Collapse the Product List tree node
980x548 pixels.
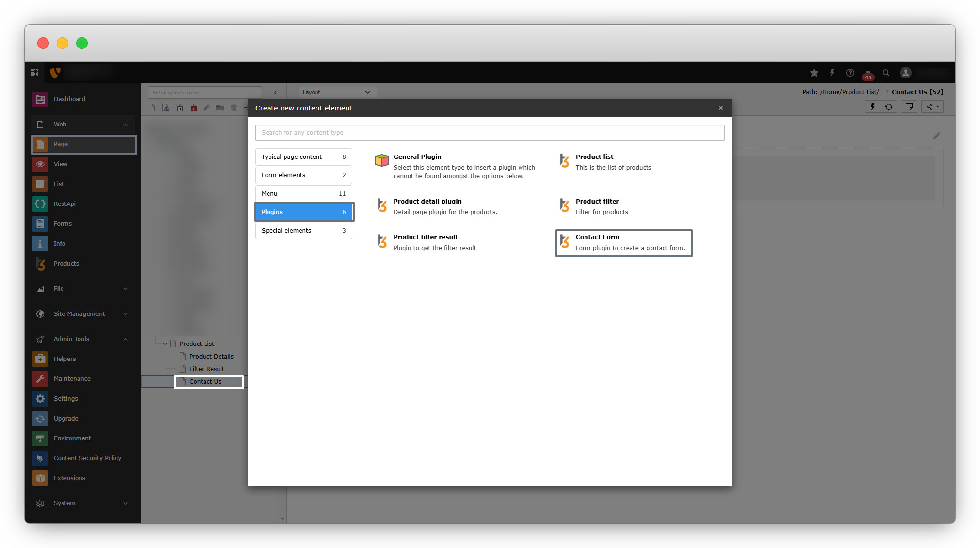165,344
